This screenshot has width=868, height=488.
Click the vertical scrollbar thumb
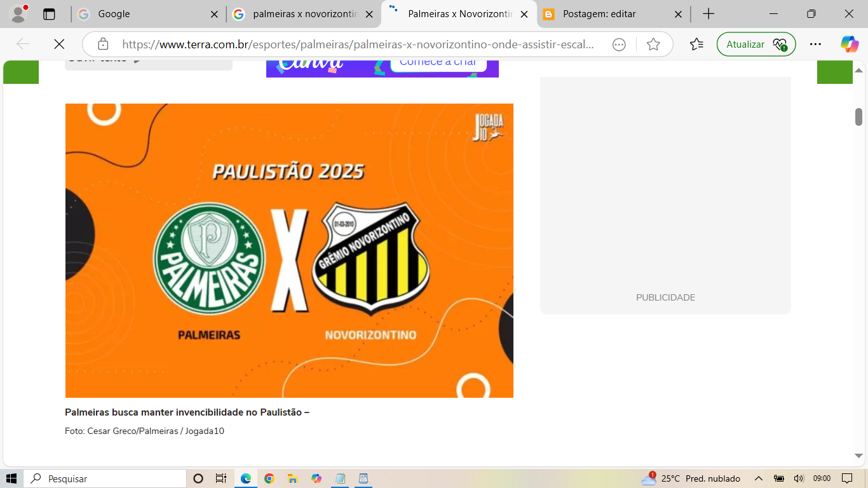(858, 117)
